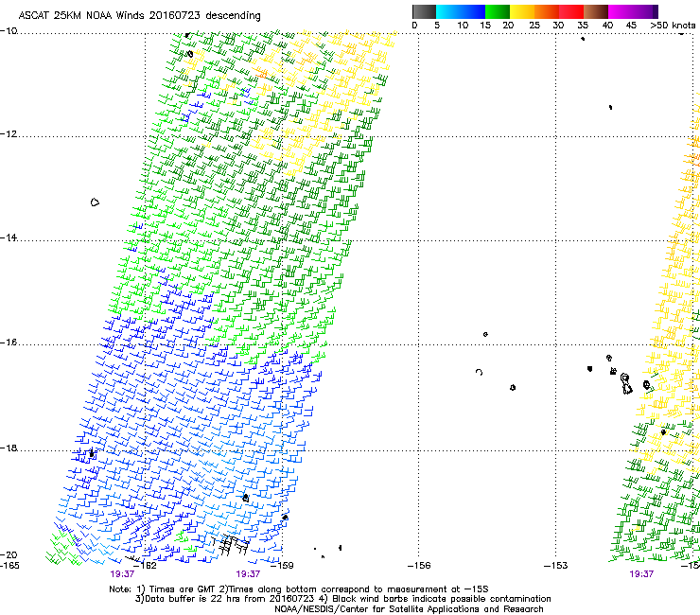
Task: Click the orange 25-30 knots legend segment
Action: (x=547, y=11)
